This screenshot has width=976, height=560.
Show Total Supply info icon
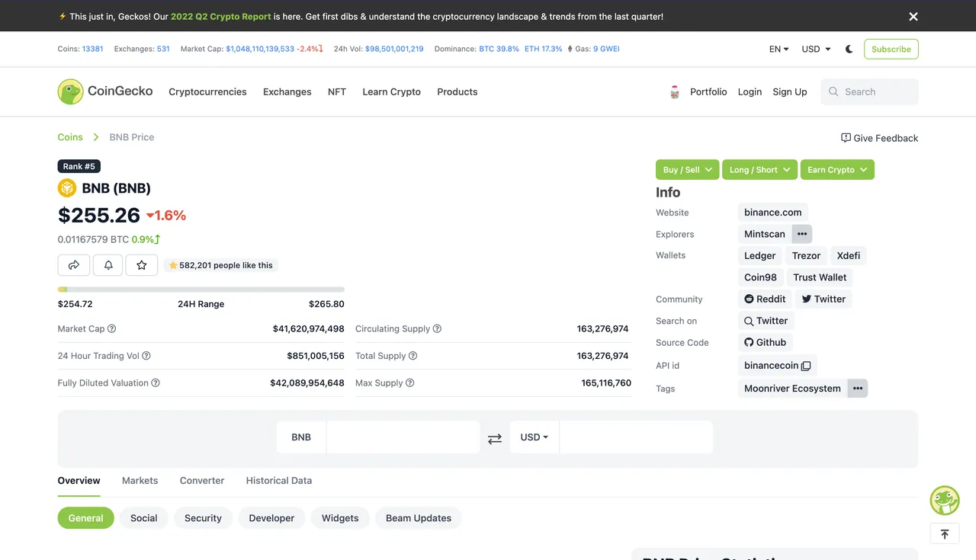[413, 356]
